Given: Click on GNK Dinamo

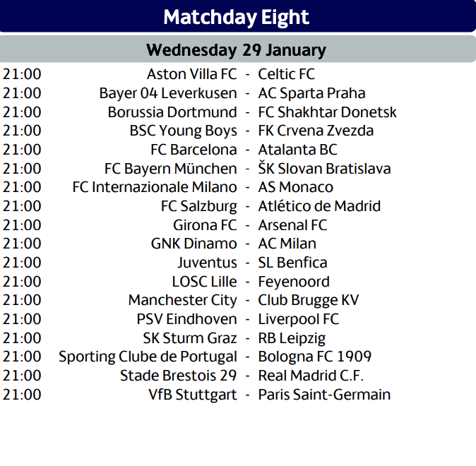Looking at the screenshot, I should (x=194, y=244).
